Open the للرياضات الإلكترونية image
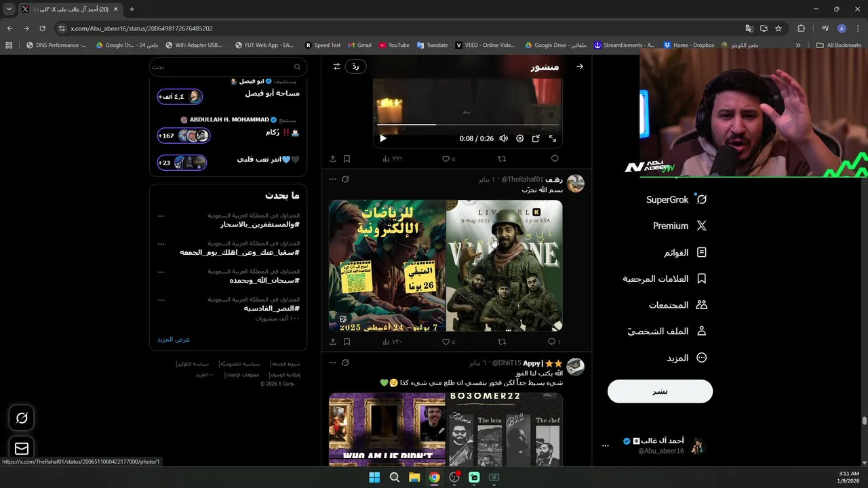Image resolution: width=868 pixels, height=488 pixels. click(387, 265)
